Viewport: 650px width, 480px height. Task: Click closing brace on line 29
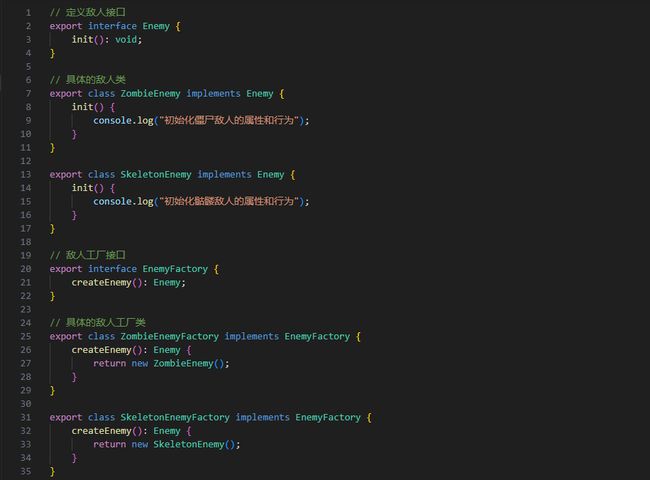52,390
